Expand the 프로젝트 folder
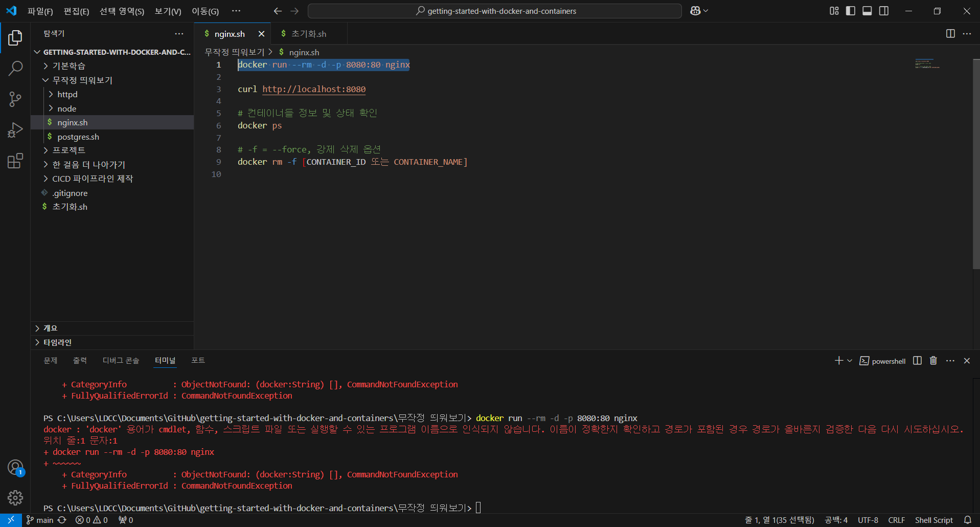 pos(112,150)
